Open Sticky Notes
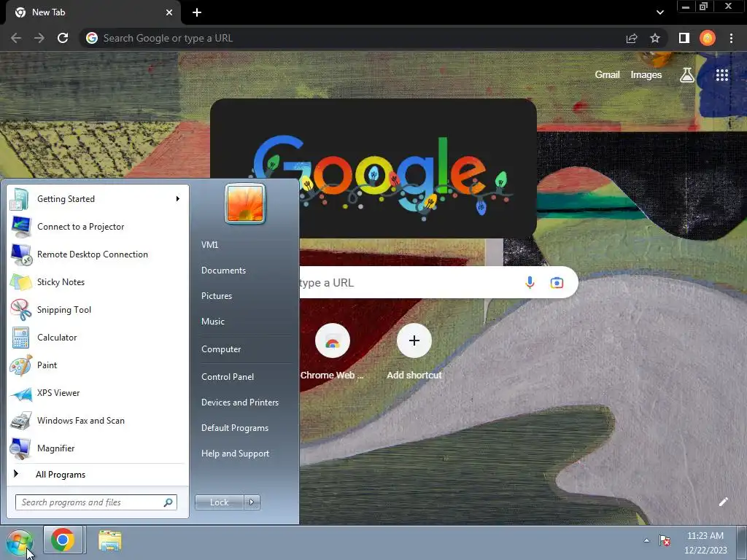Viewport: 747px width, 560px height. point(98,282)
